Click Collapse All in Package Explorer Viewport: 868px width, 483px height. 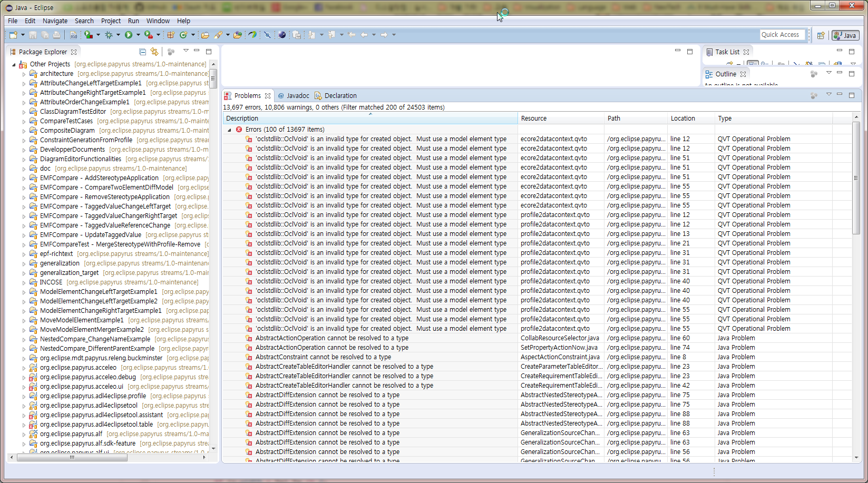pos(142,52)
